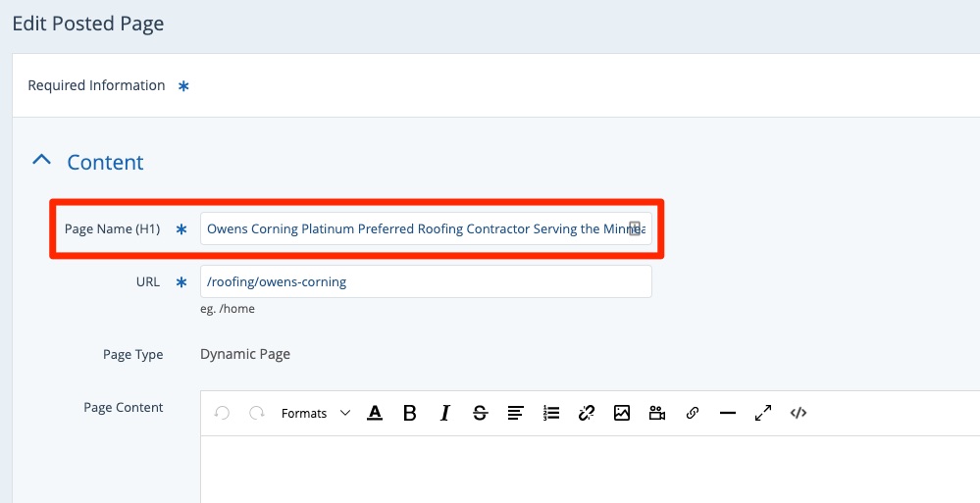Toggle bold formatting
The image size is (980, 503).
[410, 414]
